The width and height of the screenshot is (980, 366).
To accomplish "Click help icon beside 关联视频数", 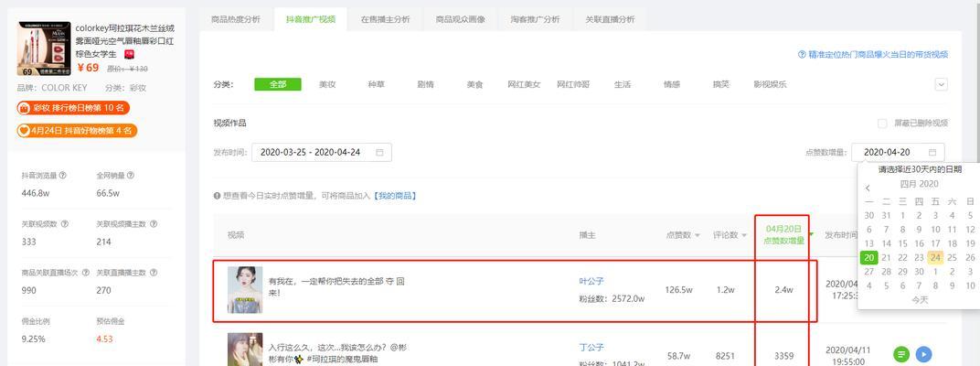I will coord(64,224).
